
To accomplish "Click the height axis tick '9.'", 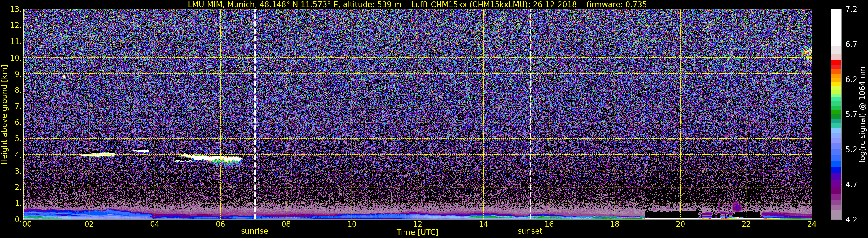I will coord(18,74).
